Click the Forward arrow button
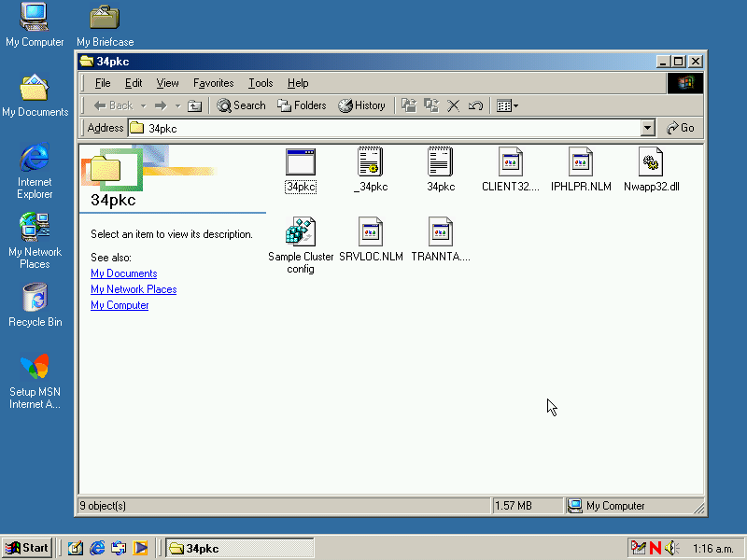 click(161, 105)
